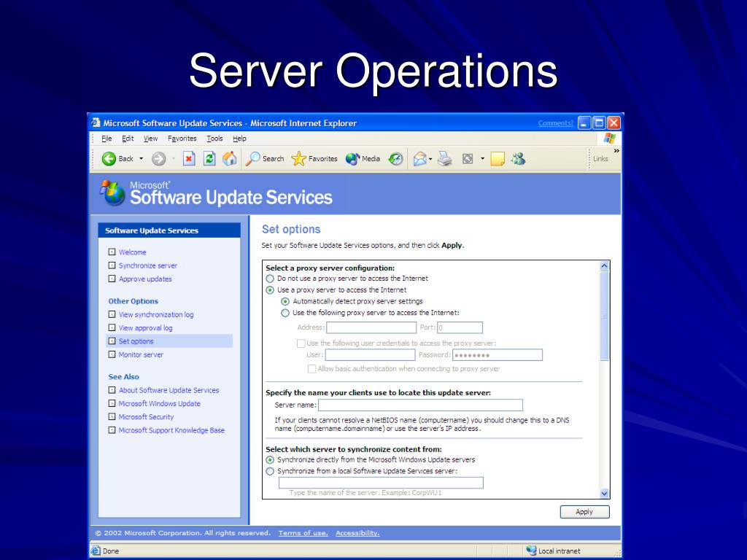The height and width of the screenshot is (560, 747).
Task: Click the History icon in toolbar
Action: [395, 158]
